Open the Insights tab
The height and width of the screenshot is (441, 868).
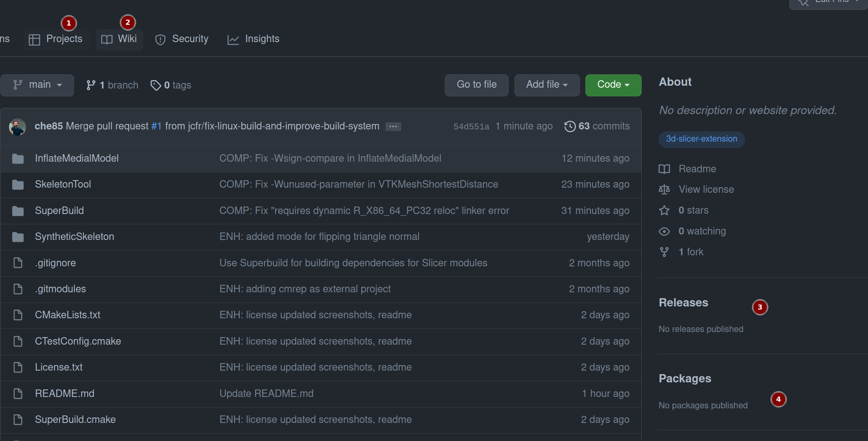coord(254,39)
